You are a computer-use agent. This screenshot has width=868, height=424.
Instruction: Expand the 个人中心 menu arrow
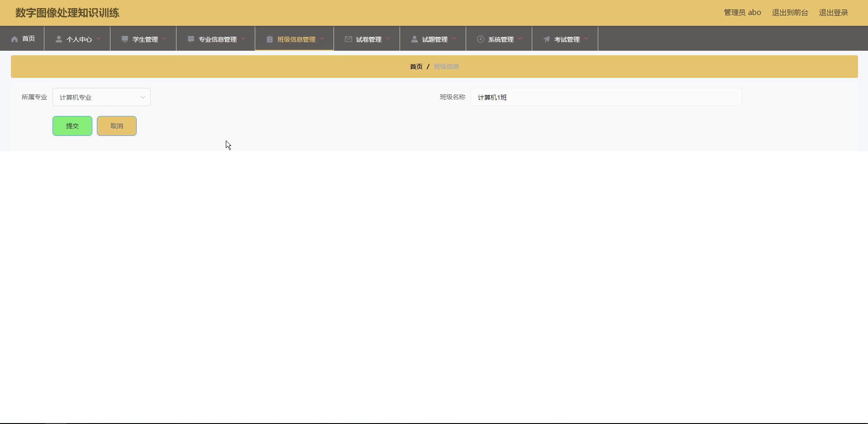click(98, 39)
